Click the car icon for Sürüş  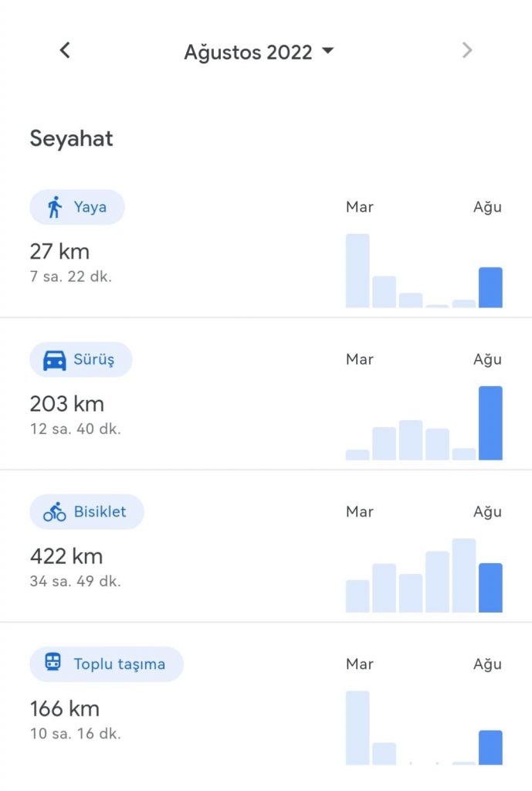[x=54, y=360]
